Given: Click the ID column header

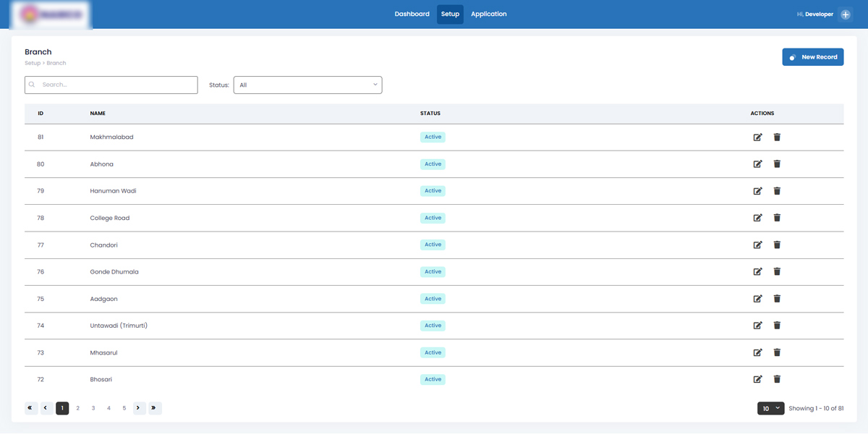Looking at the screenshot, I should pyautogui.click(x=41, y=114).
